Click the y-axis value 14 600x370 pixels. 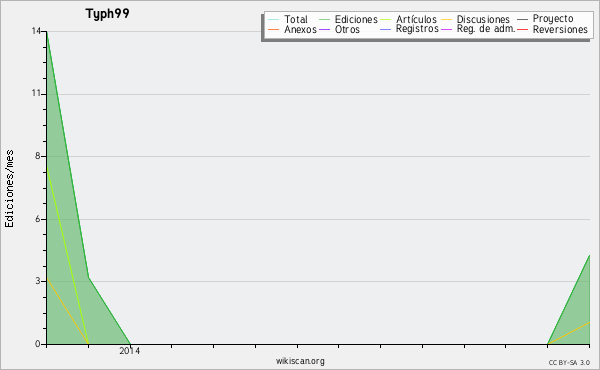click(x=36, y=31)
